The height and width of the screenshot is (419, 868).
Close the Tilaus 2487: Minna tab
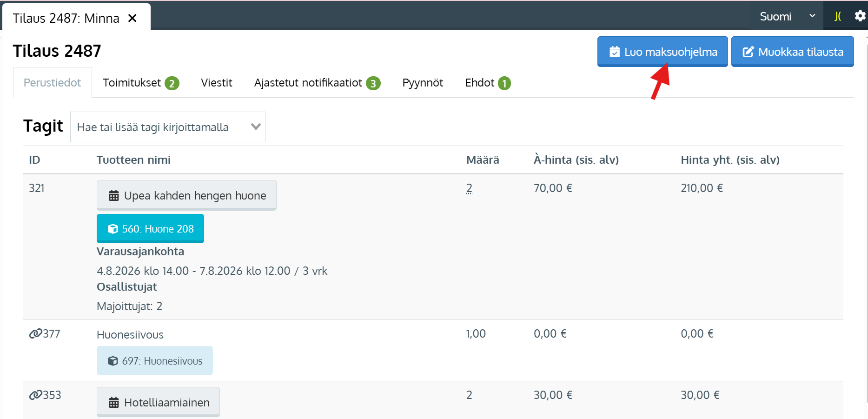tap(133, 18)
